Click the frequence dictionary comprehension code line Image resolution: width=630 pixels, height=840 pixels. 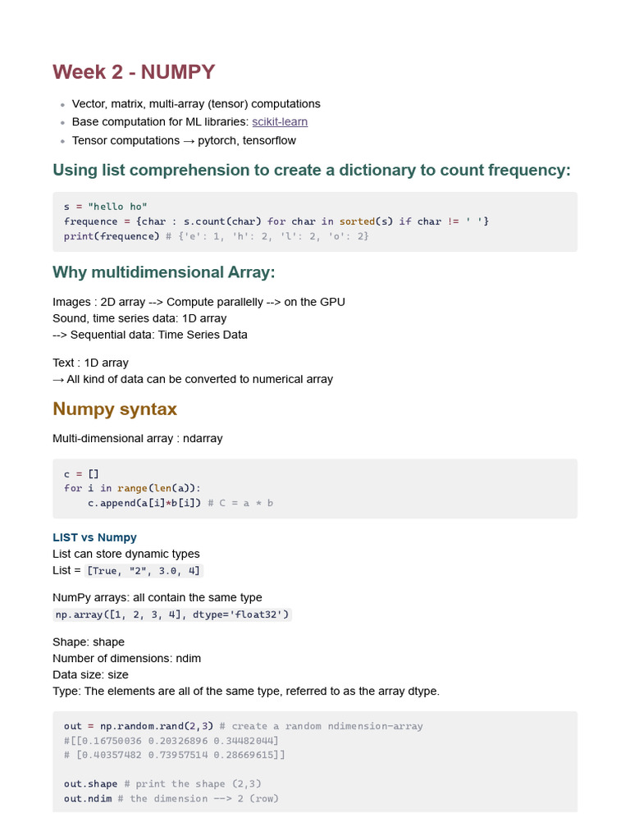(276, 221)
